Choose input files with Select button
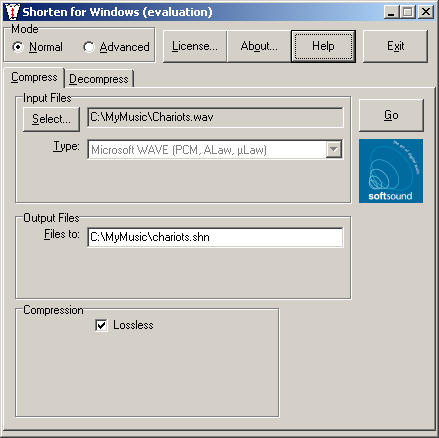Screen dimensions: 439x438 point(51,119)
